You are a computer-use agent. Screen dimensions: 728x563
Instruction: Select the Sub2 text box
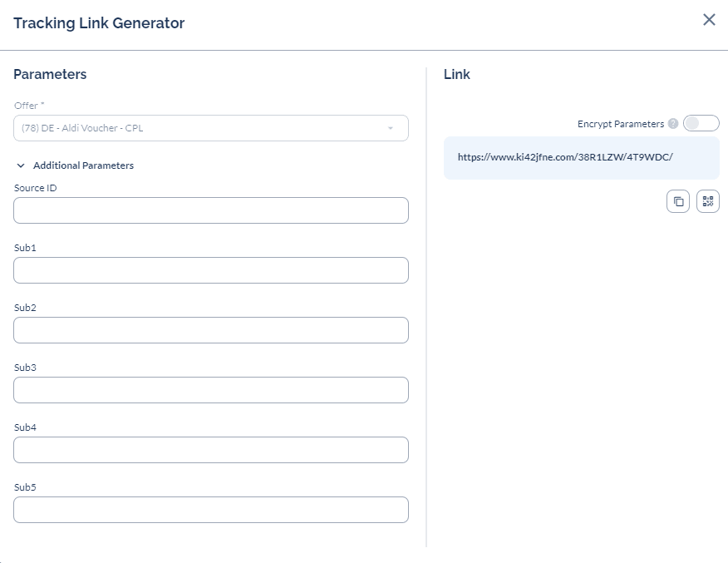pyautogui.click(x=211, y=330)
